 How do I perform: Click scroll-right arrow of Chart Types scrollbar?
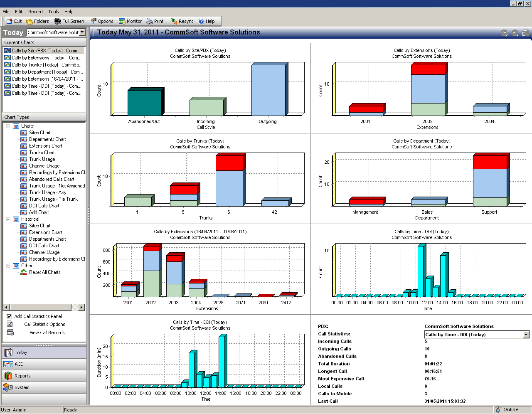click(81, 307)
